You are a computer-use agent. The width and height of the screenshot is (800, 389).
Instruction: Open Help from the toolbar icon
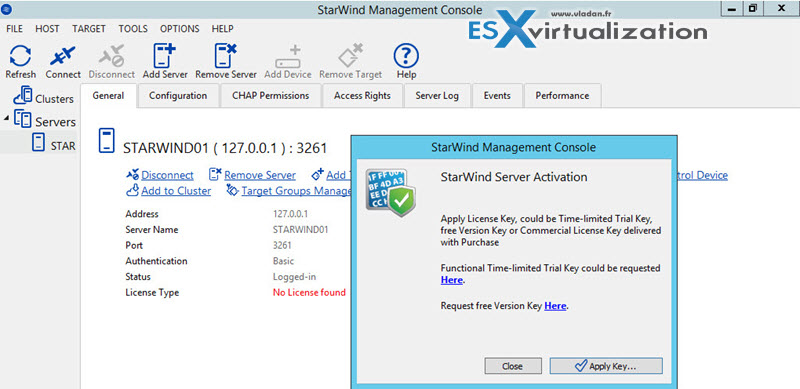pos(406,56)
